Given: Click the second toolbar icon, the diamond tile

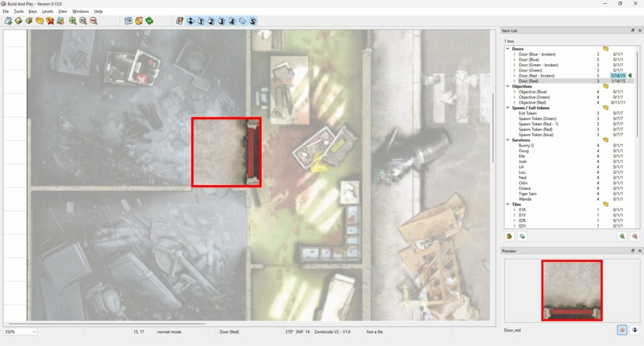Looking at the screenshot, I should click(18, 21).
